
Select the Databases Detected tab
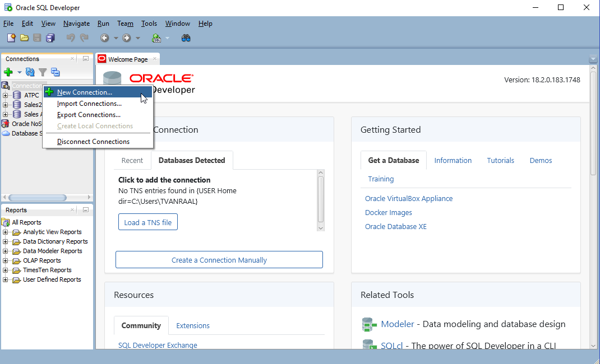tap(192, 160)
